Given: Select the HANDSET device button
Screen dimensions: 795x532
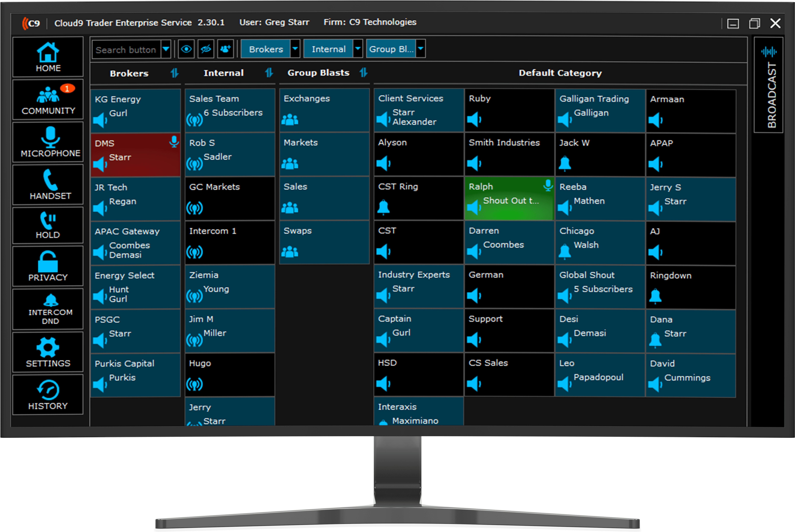Looking at the screenshot, I should click(x=48, y=185).
